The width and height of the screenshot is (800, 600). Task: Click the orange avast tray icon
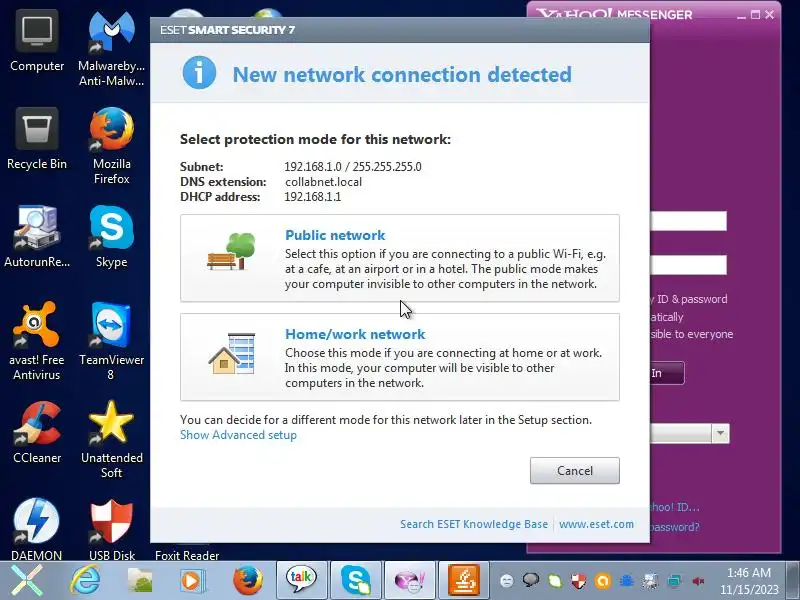pos(603,581)
